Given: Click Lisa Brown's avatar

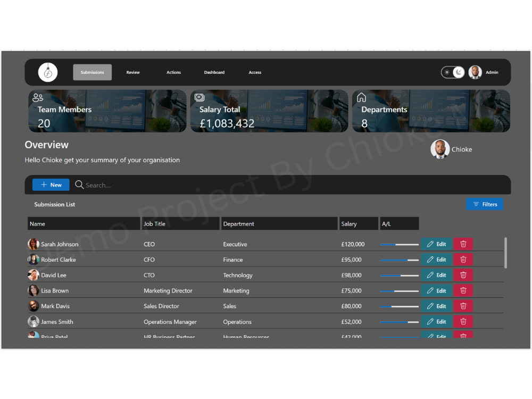Looking at the screenshot, I should pyautogui.click(x=33, y=290).
